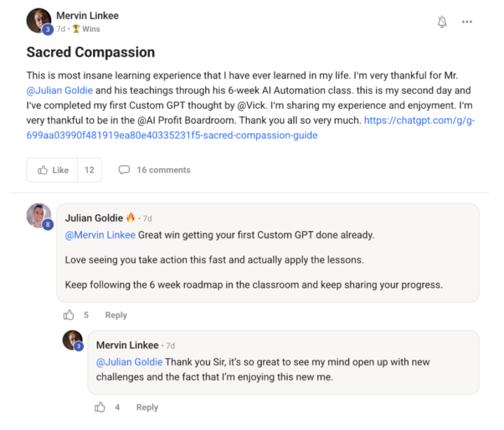View the 12 likes count

(x=90, y=170)
